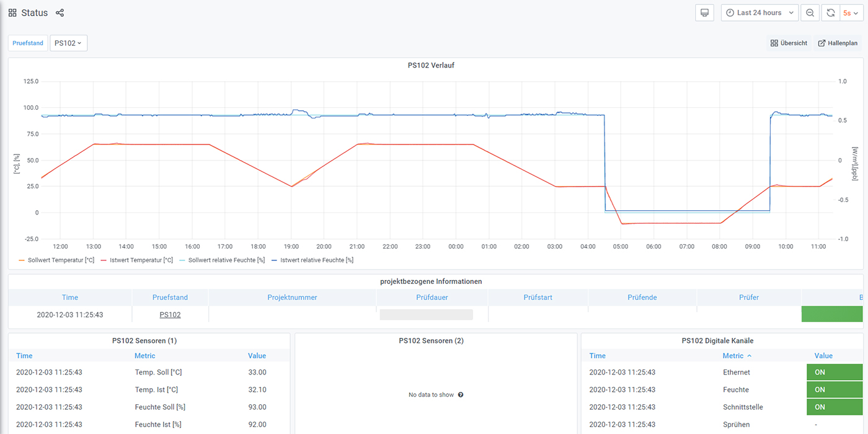Image resolution: width=868 pixels, height=434 pixels.
Task: Click the Feuchte ON status cell
Action: click(x=835, y=390)
